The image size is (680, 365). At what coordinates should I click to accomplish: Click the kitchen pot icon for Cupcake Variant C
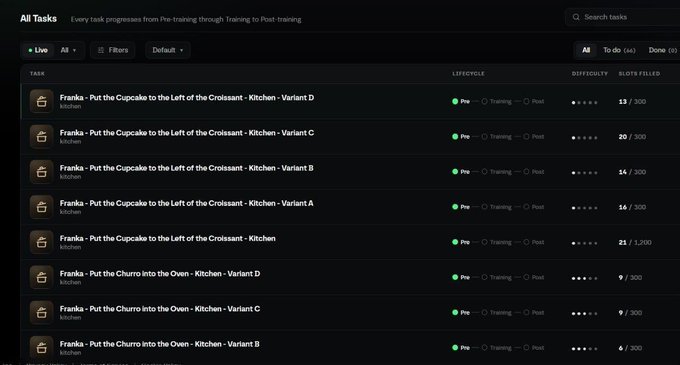(42, 137)
